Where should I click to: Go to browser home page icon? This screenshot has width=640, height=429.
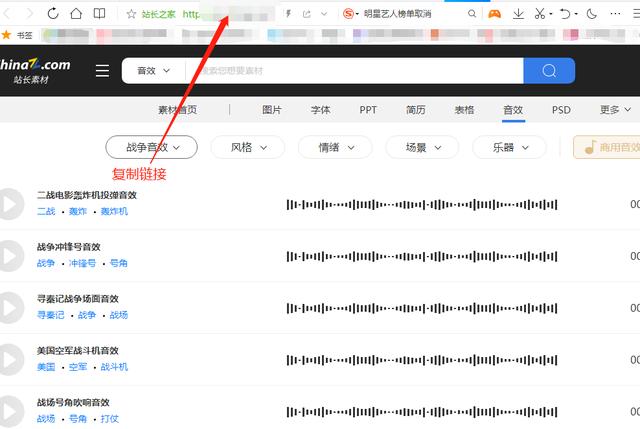click(75, 14)
